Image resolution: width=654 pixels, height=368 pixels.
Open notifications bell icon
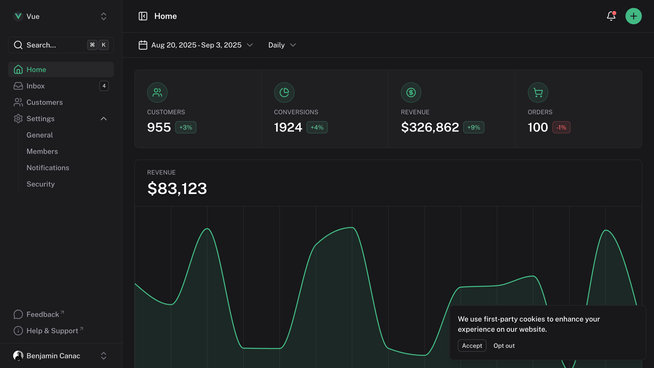click(611, 16)
